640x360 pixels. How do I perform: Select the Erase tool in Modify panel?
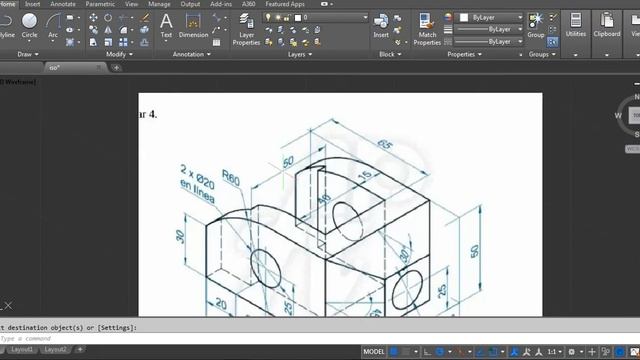tap(144, 18)
